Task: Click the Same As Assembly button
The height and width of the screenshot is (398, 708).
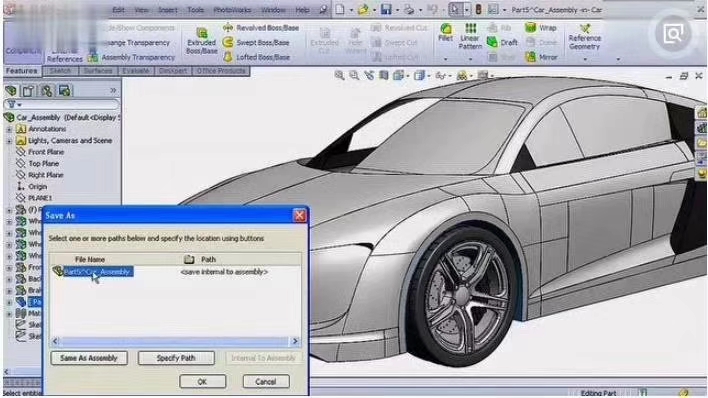Action: [89, 358]
